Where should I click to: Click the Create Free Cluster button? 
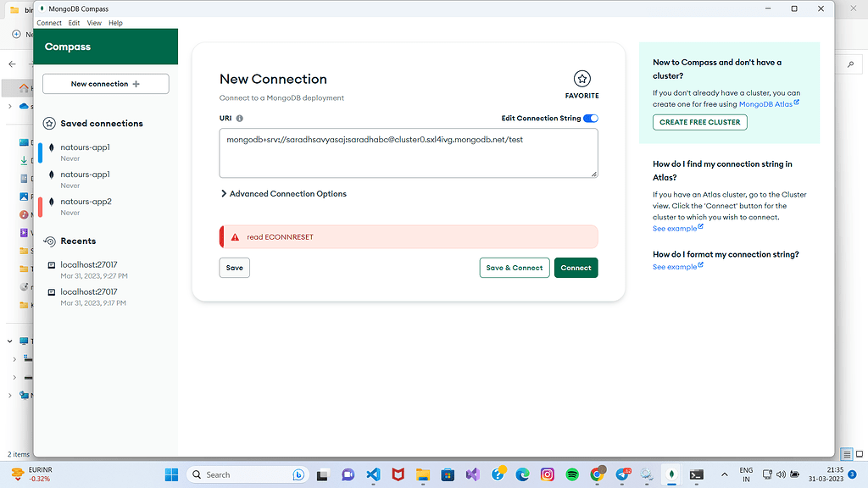coord(699,122)
